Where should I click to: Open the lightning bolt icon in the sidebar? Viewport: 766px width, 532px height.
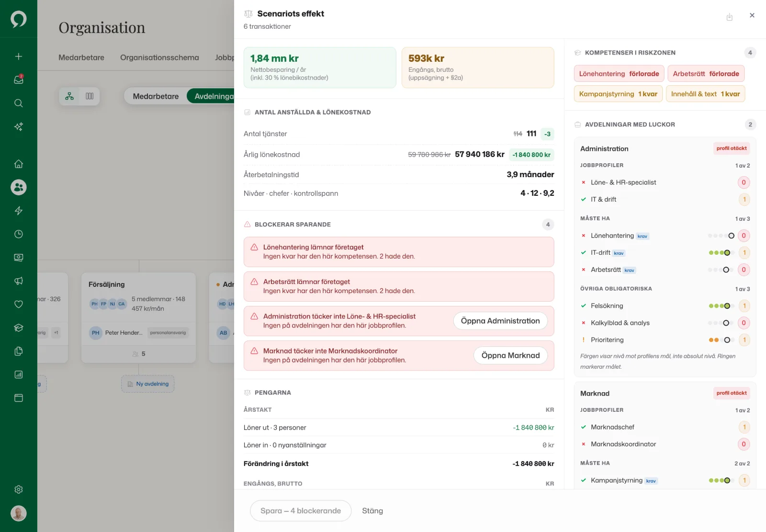tap(19, 211)
